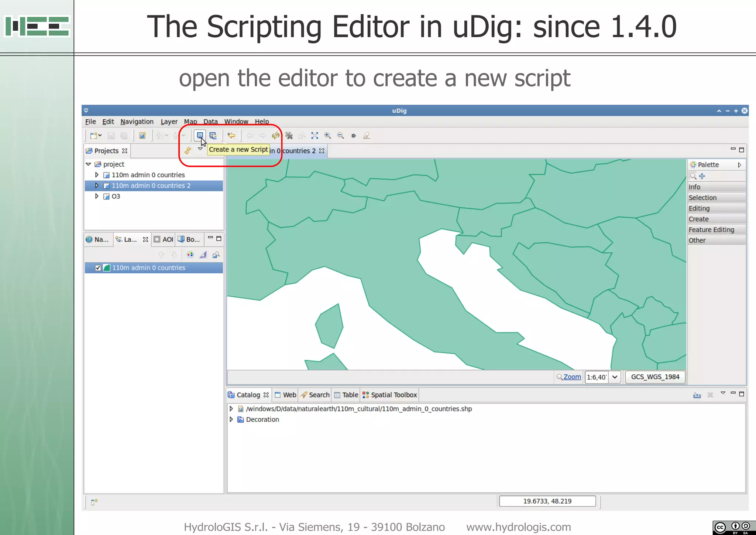Switch to the Bookmarks tab
The width and height of the screenshot is (756, 535).
[x=189, y=239]
